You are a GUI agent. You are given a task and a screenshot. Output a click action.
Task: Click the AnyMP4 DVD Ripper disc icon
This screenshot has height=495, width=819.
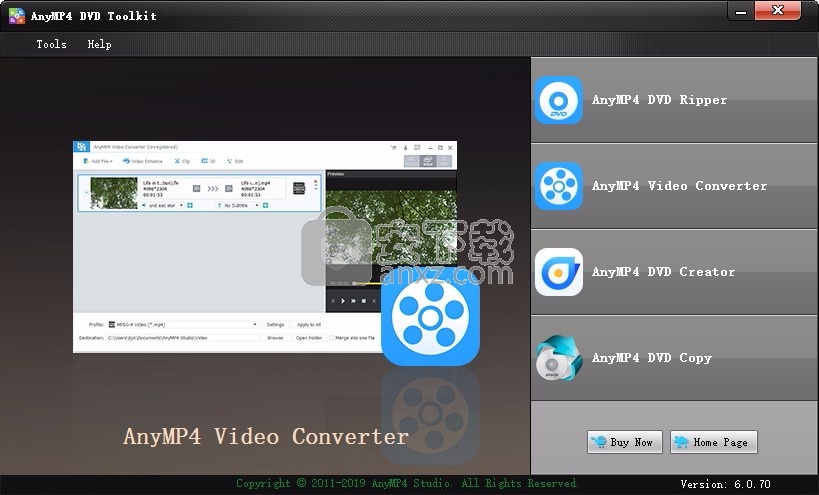tap(558, 100)
